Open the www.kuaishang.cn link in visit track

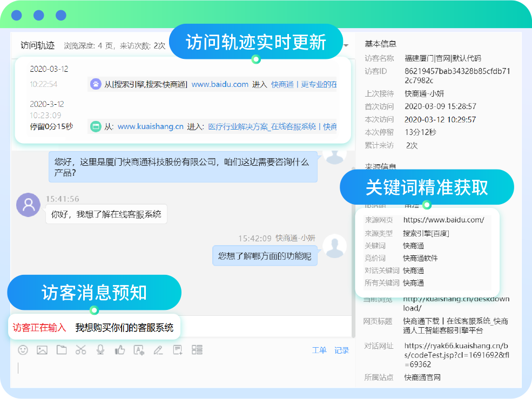coord(150,126)
